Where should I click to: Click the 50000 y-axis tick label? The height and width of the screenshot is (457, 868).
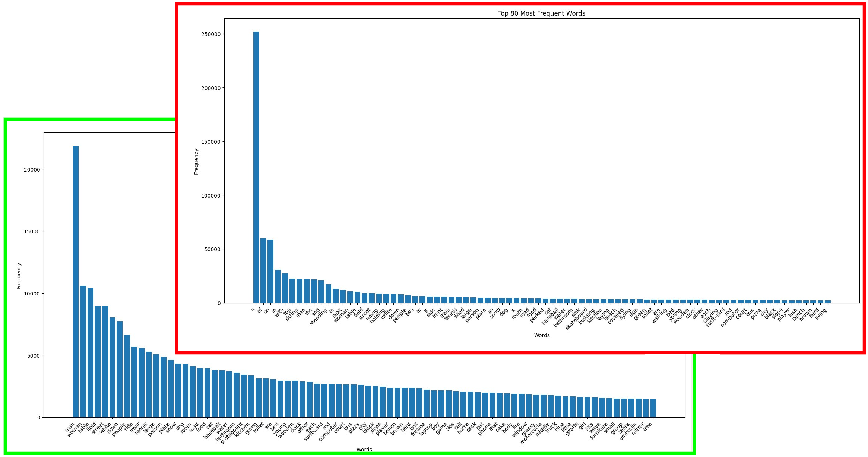pos(212,249)
